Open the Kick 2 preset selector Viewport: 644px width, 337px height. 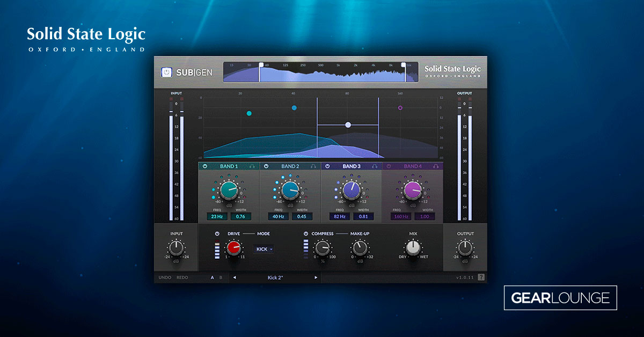point(274,277)
